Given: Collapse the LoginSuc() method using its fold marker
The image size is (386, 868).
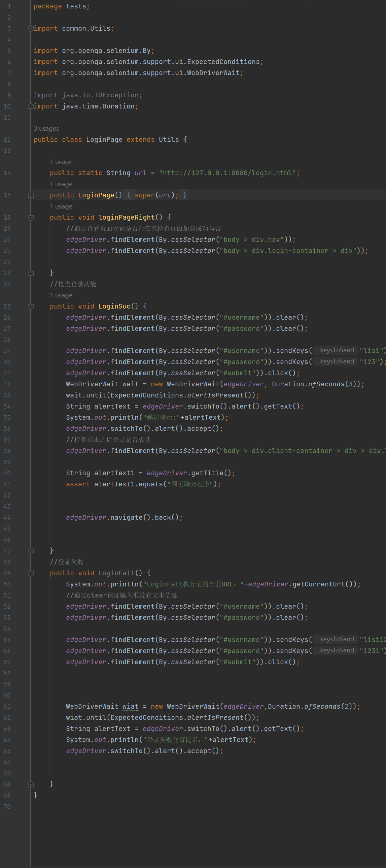Looking at the screenshot, I should (31, 306).
